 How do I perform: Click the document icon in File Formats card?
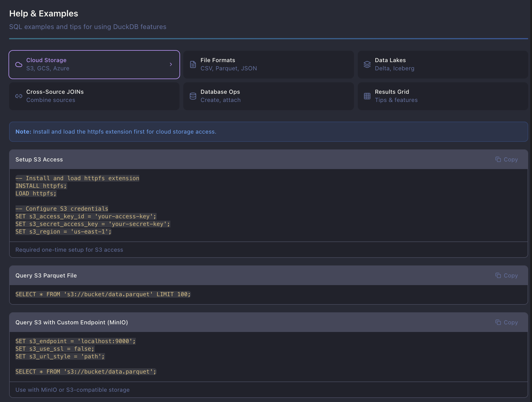(x=193, y=64)
